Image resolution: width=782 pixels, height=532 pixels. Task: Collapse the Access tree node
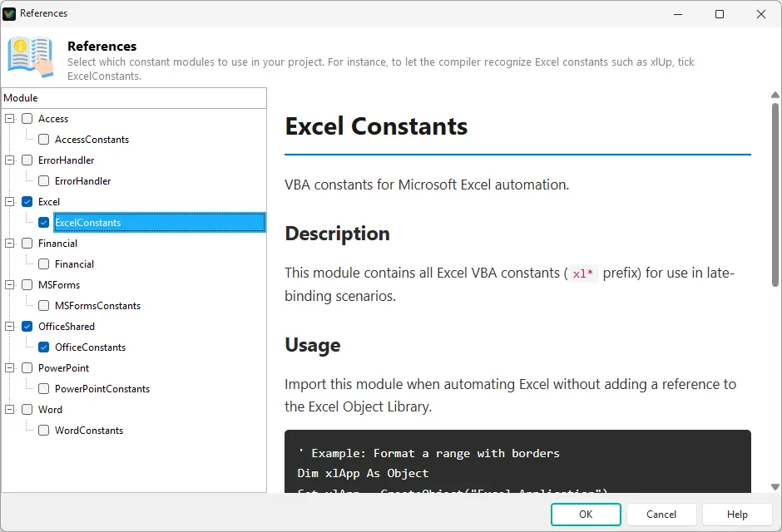9,119
